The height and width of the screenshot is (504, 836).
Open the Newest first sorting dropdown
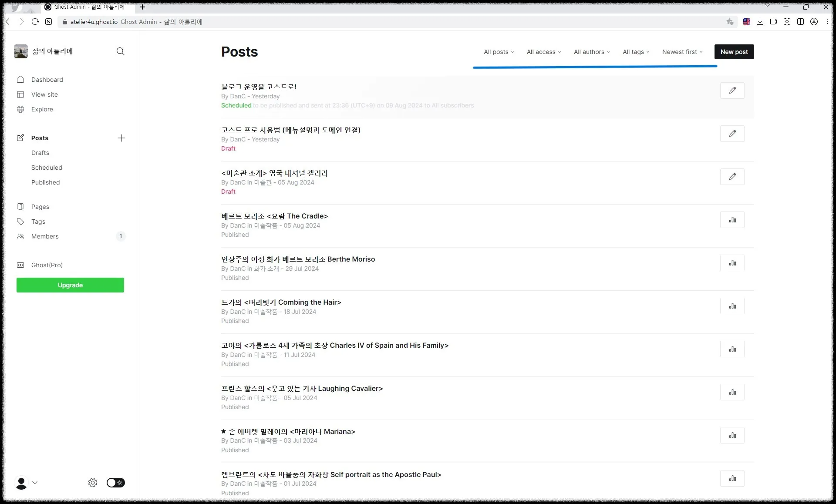682,52
